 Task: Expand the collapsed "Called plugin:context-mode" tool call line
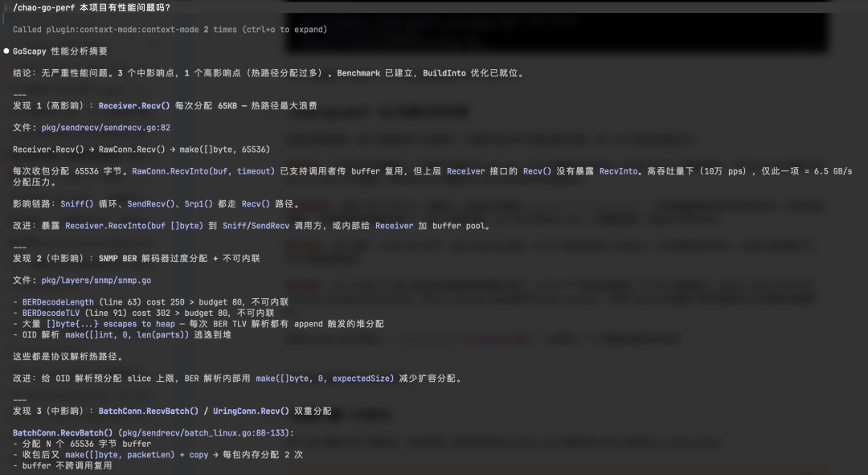pos(170,30)
